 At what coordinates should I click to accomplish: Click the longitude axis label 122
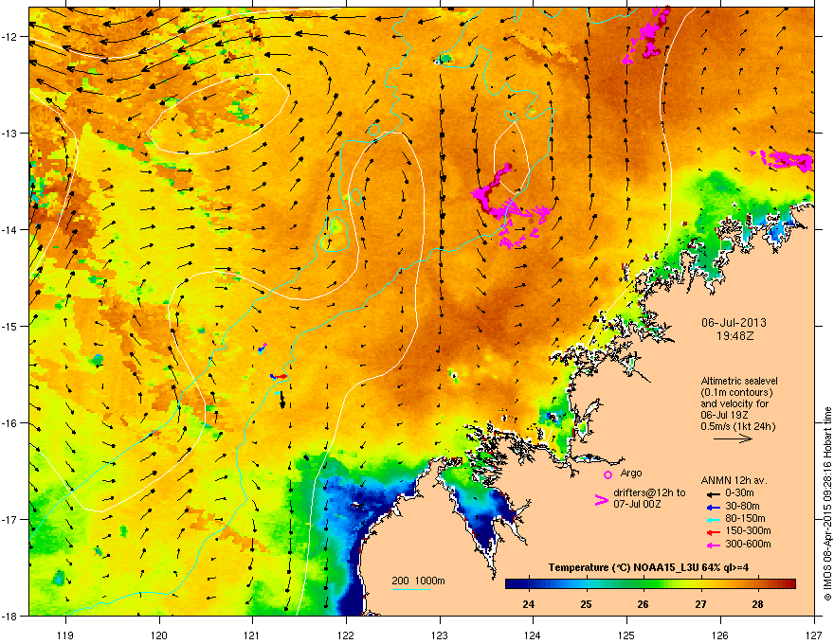[346, 635]
